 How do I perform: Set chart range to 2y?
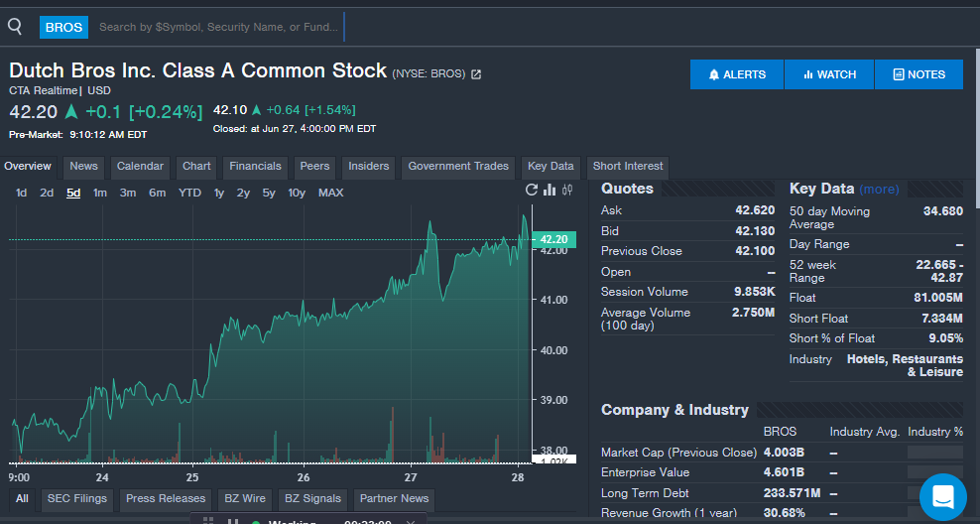(243, 193)
